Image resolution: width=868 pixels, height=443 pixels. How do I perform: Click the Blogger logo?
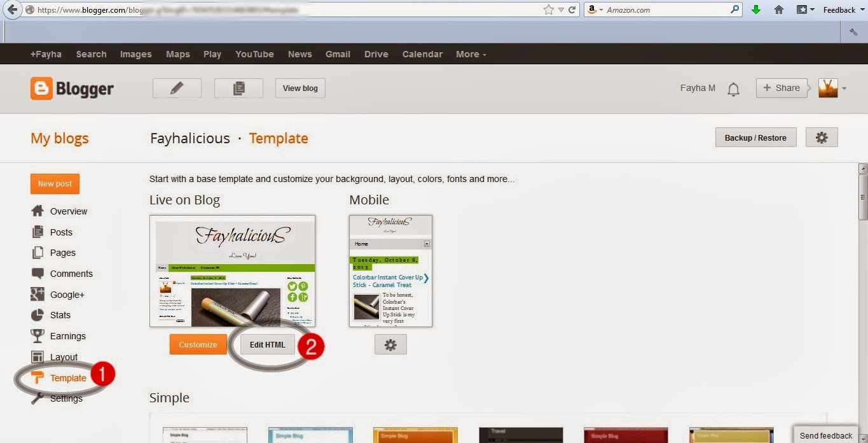[72, 88]
